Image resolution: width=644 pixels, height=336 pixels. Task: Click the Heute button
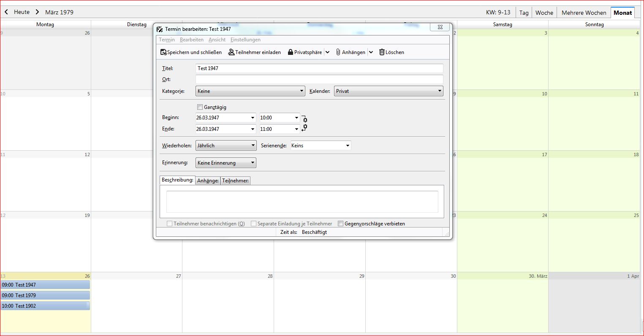click(22, 12)
